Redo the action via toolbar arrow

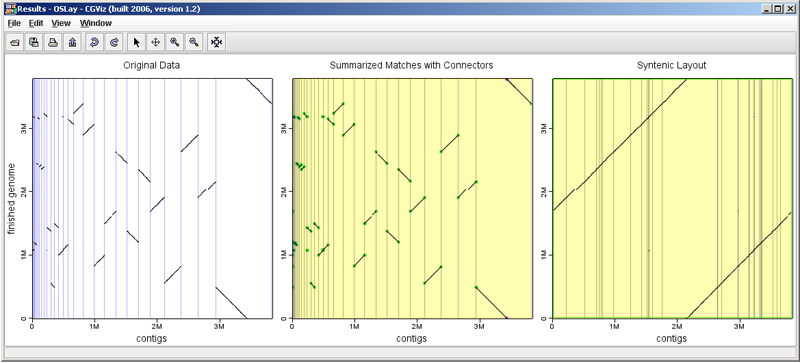click(x=114, y=43)
